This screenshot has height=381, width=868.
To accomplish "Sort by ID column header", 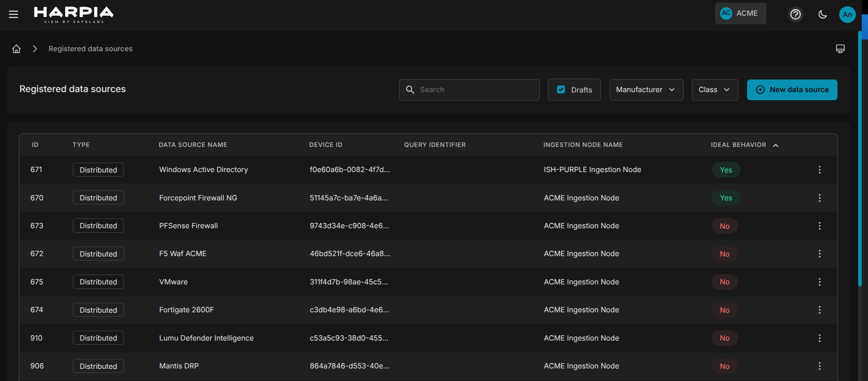I will click(x=35, y=145).
